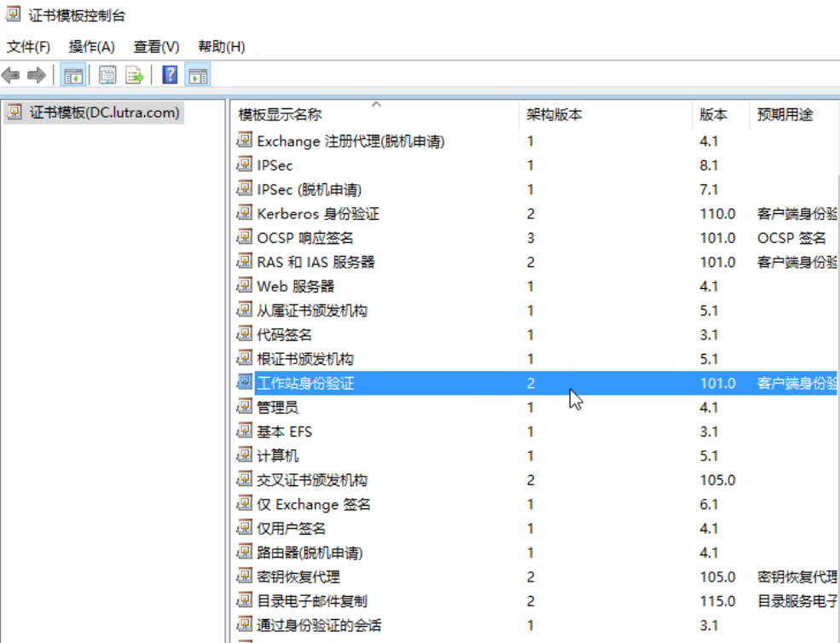The height and width of the screenshot is (643, 840).
Task: Click the console window title bar icon
Action: coord(14,14)
